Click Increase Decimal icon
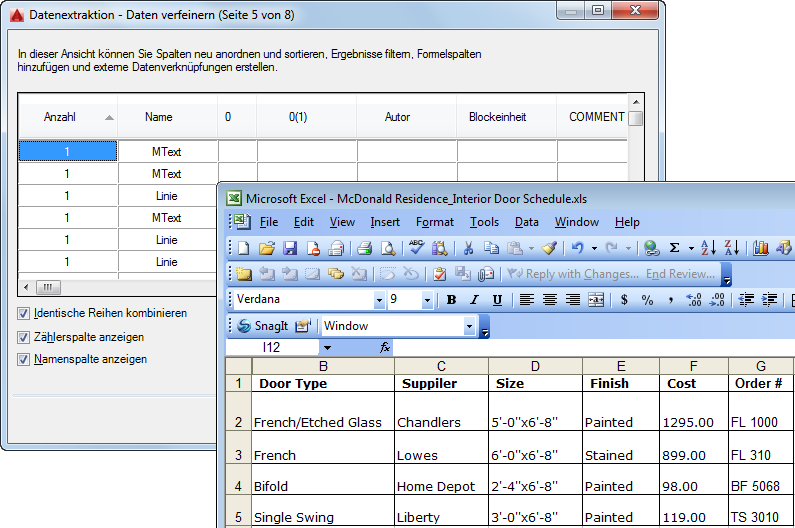The image size is (795, 528). click(694, 300)
